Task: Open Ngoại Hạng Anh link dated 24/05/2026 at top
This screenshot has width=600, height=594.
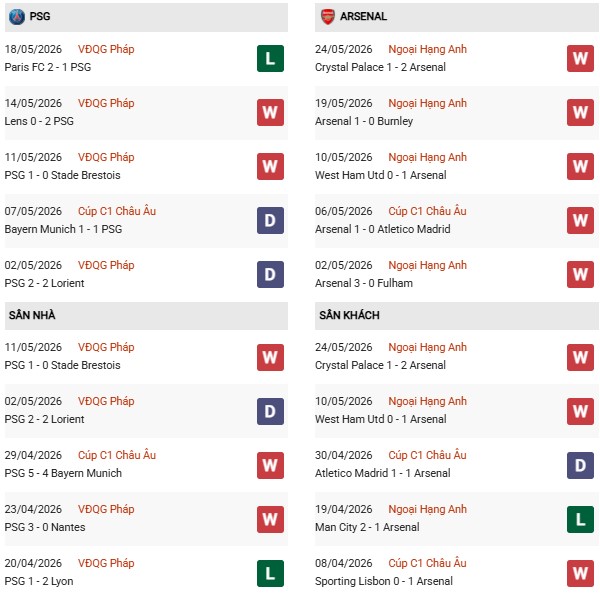Action: (427, 49)
